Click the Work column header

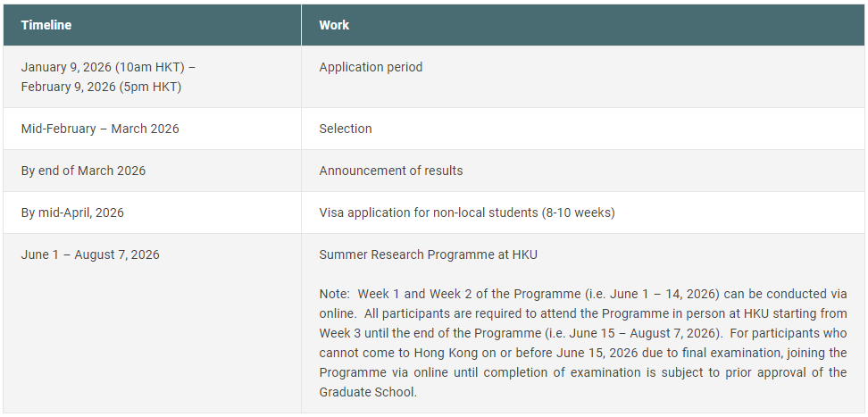(334, 25)
